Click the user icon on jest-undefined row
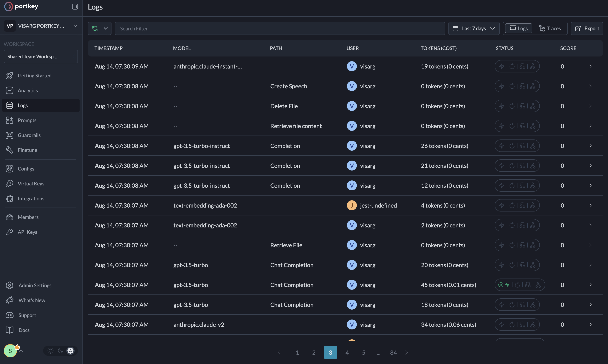 [351, 205]
